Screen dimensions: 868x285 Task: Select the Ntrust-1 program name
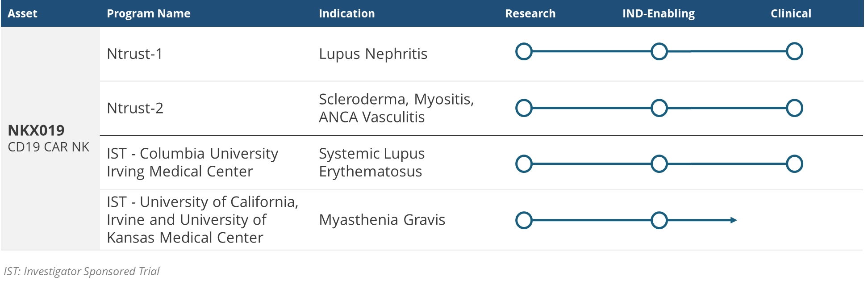[x=134, y=54]
